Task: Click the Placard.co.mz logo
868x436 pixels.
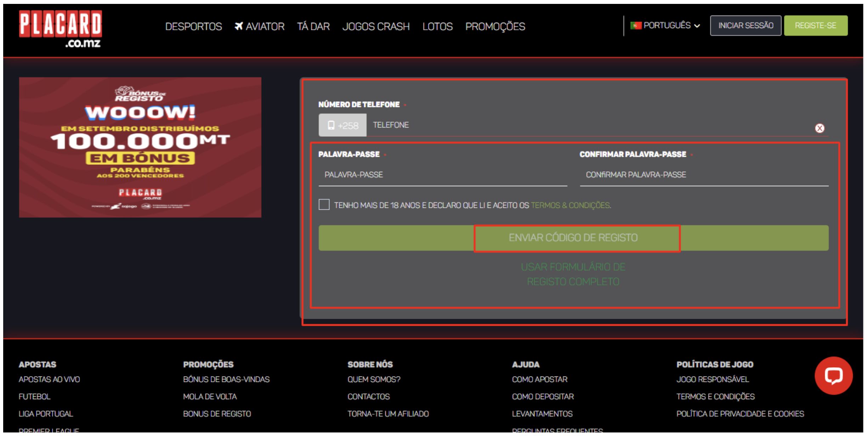Action: click(60, 29)
